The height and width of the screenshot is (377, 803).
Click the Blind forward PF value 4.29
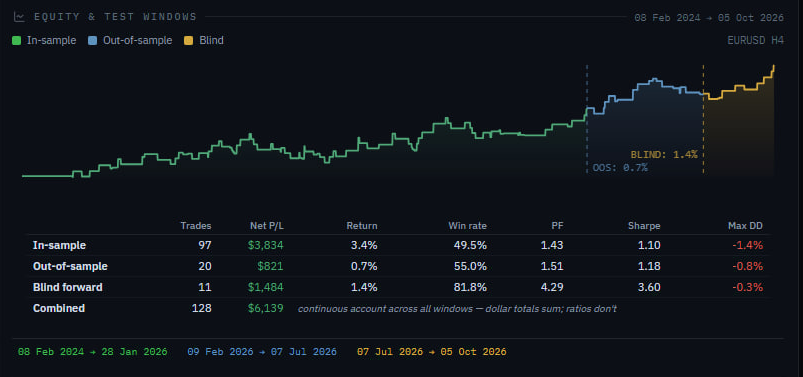pos(552,287)
